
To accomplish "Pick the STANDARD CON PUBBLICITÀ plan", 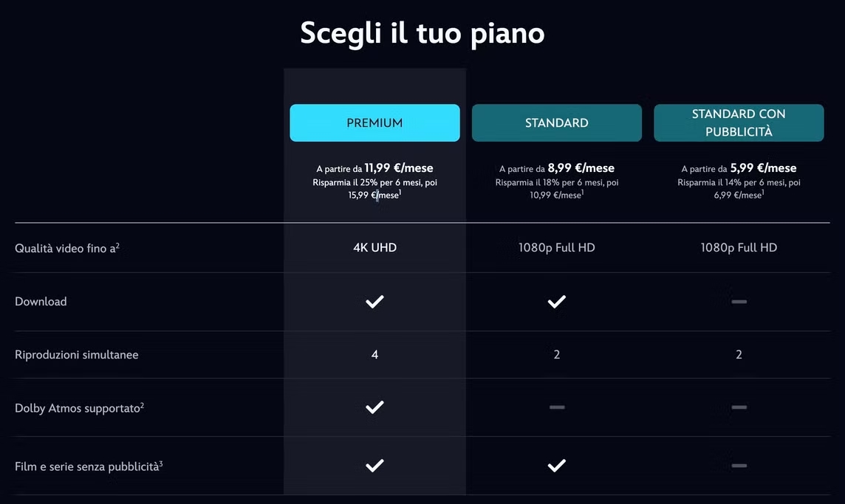I will click(739, 122).
